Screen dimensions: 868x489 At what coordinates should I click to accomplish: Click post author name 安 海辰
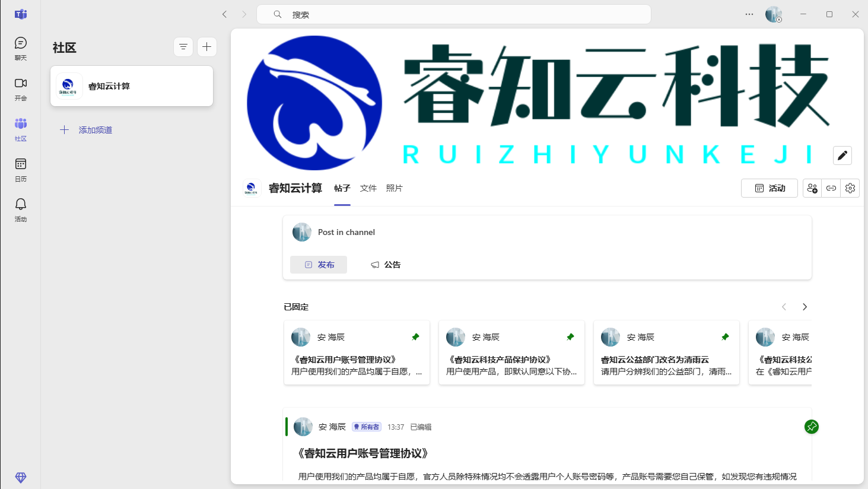[x=332, y=427]
